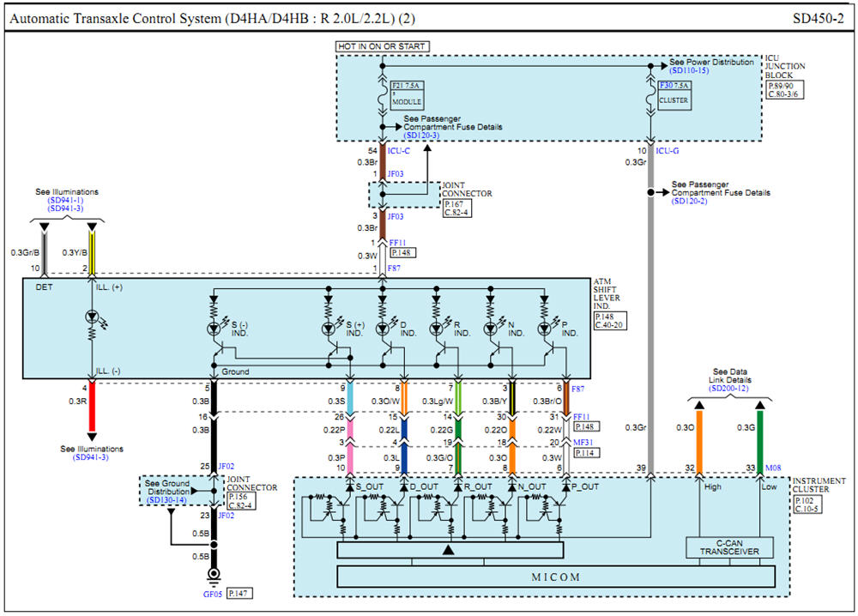Open the SD200-12 data link details
This screenshot has height=616, width=858.
[728, 389]
